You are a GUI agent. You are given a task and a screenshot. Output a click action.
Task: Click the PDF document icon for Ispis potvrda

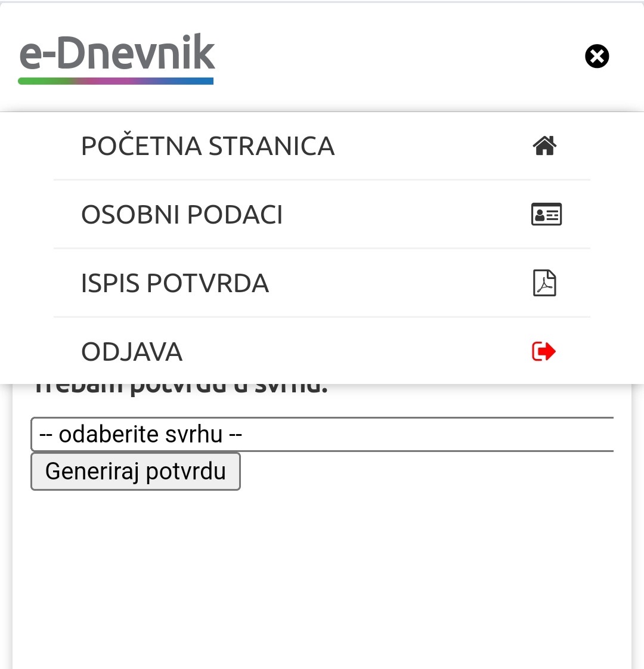point(544,283)
